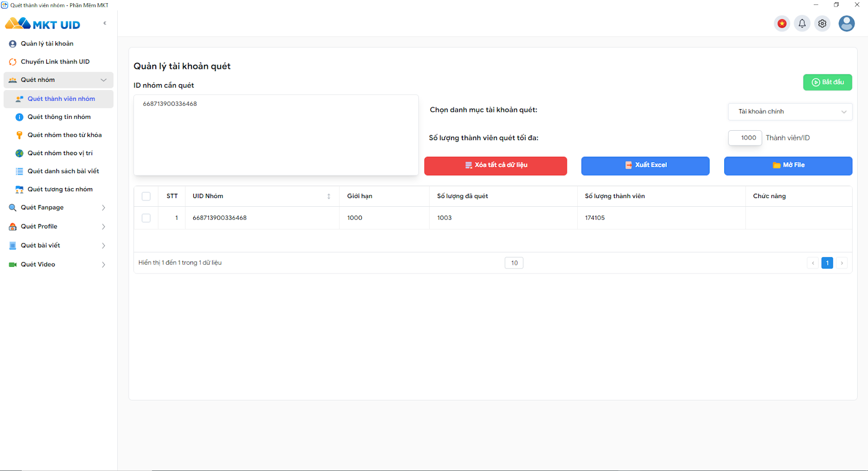Click Giới hạn value 1000 in table
868x471 pixels.
pyautogui.click(x=355, y=218)
